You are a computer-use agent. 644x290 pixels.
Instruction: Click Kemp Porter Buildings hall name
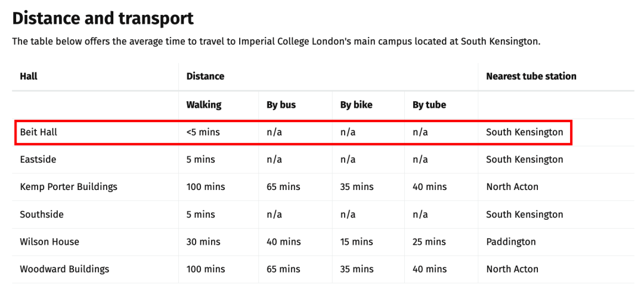(69, 187)
